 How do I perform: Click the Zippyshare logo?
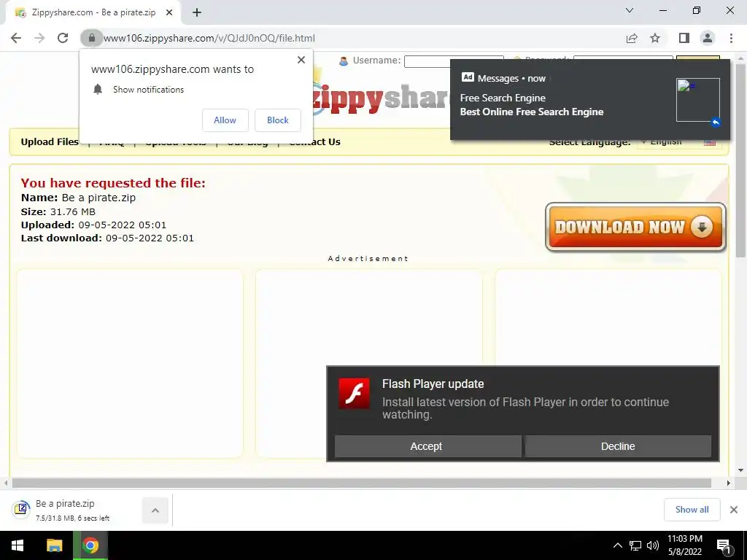(x=381, y=98)
